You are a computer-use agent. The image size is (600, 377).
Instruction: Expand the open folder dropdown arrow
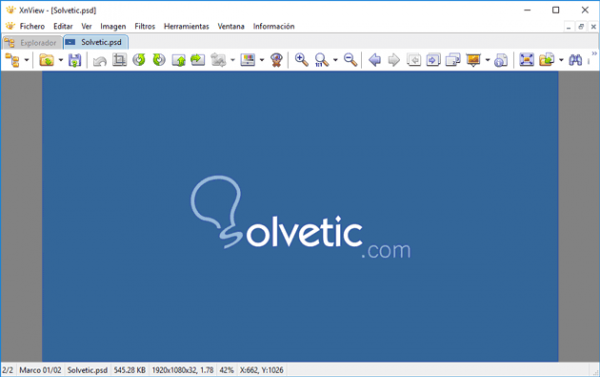pyautogui.click(x=60, y=60)
